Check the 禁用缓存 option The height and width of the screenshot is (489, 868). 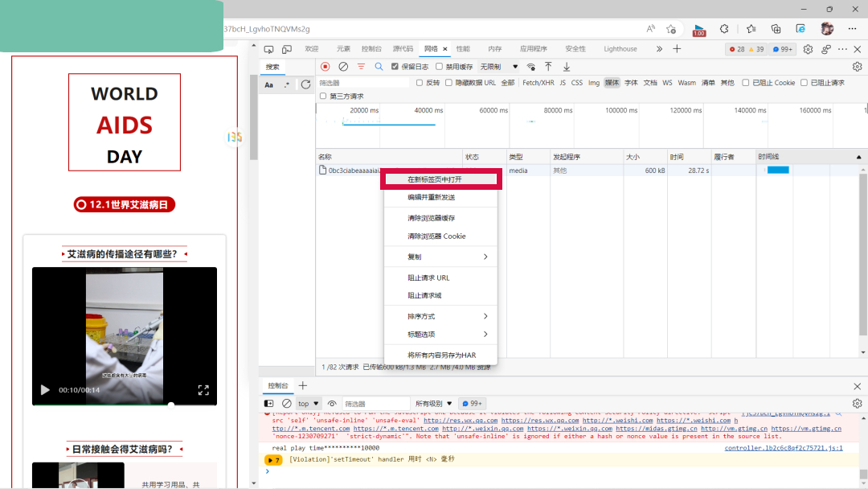pyautogui.click(x=438, y=66)
